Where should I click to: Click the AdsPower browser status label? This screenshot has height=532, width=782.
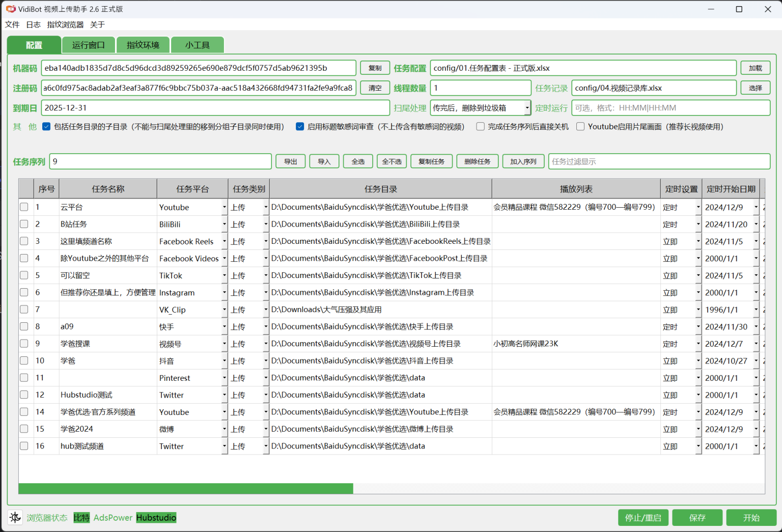click(x=113, y=518)
